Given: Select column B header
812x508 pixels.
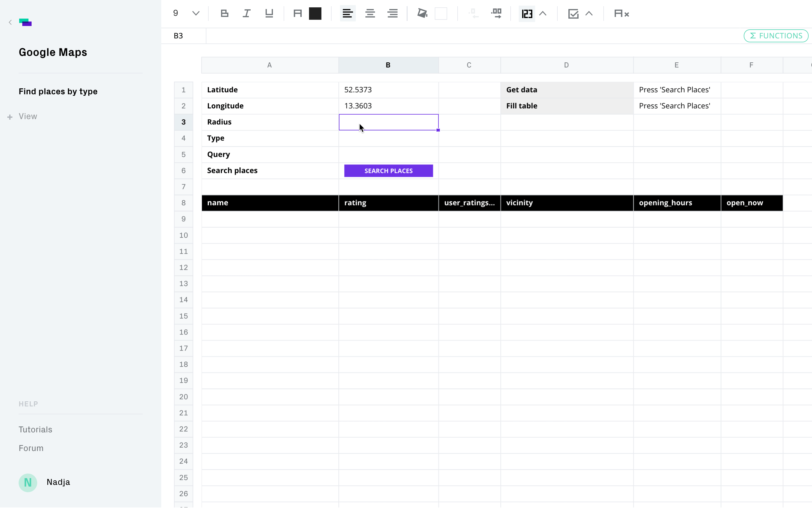Looking at the screenshot, I should (x=388, y=65).
